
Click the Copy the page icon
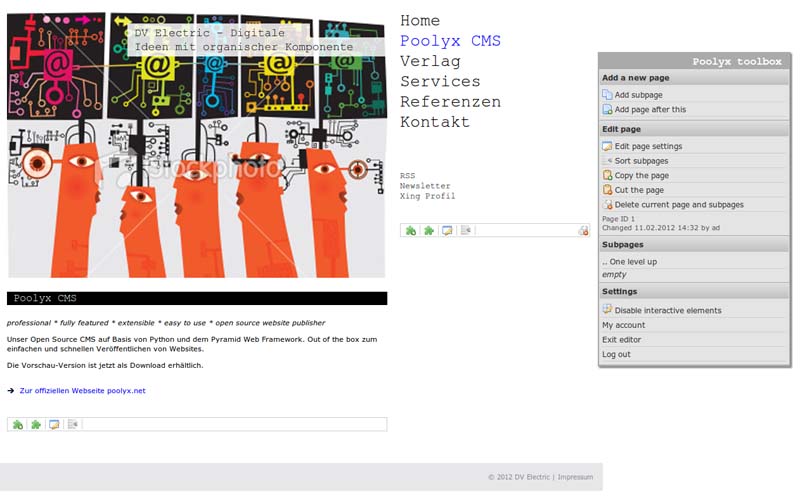click(x=607, y=175)
